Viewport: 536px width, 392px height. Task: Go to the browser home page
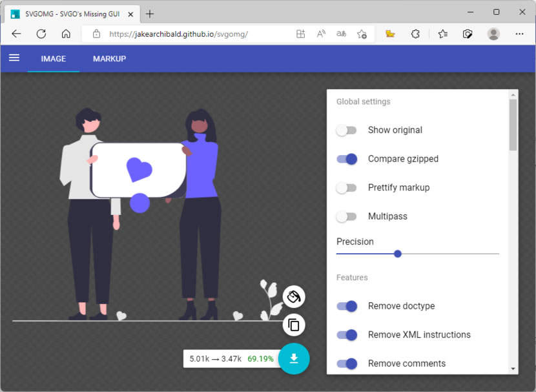[66, 34]
